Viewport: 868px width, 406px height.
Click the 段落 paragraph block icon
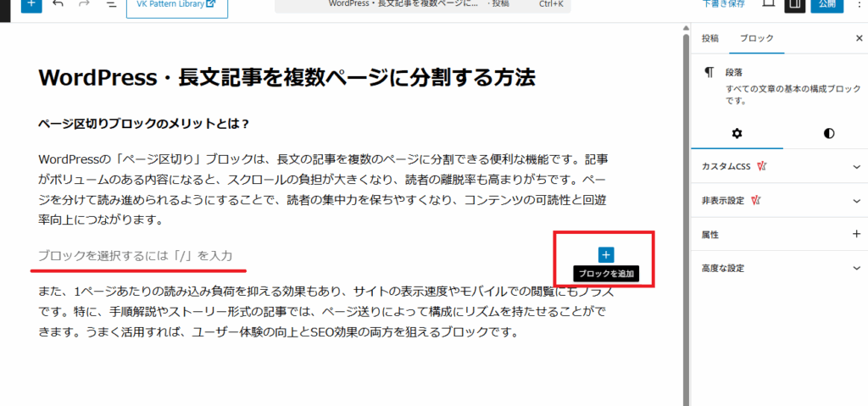pyautogui.click(x=709, y=73)
